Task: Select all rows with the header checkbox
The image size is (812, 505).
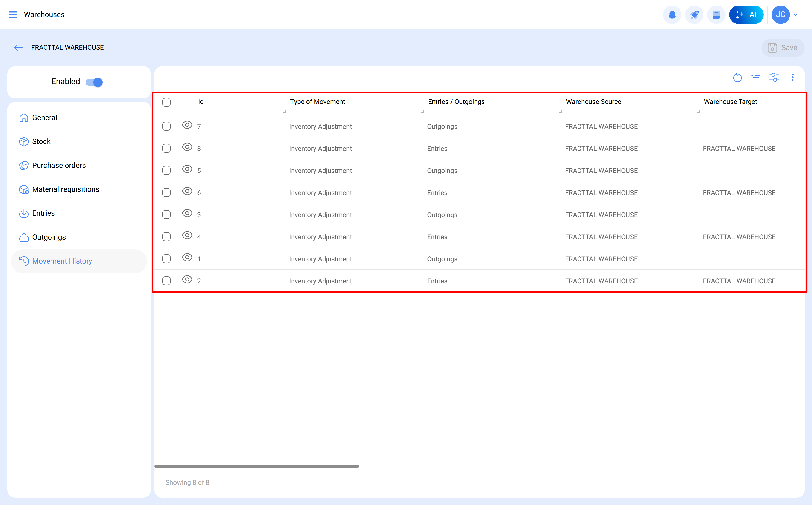Action: coord(166,102)
